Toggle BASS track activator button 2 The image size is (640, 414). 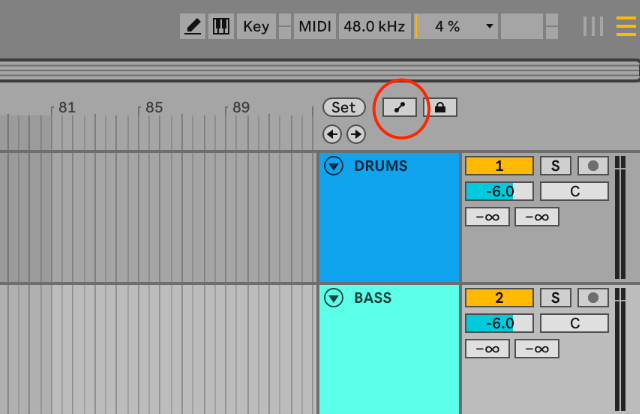coord(498,298)
